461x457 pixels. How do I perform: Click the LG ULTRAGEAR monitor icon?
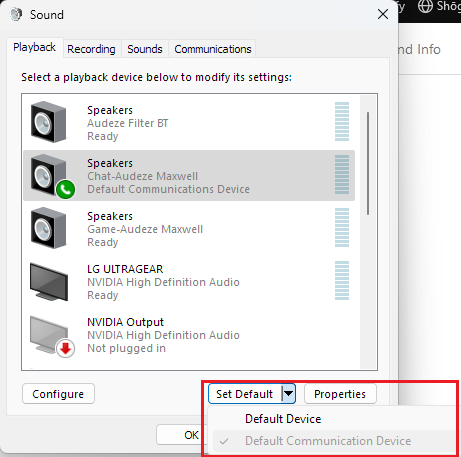[x=49, y=282]
